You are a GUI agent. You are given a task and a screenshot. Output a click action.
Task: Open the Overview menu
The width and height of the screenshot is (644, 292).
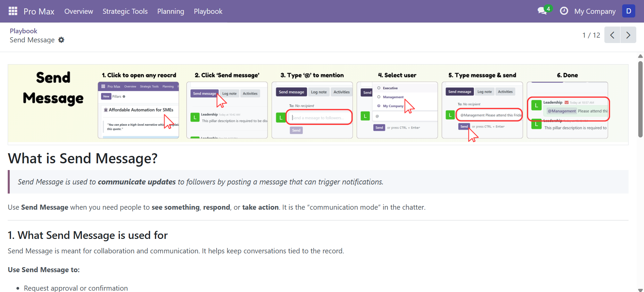79,11
